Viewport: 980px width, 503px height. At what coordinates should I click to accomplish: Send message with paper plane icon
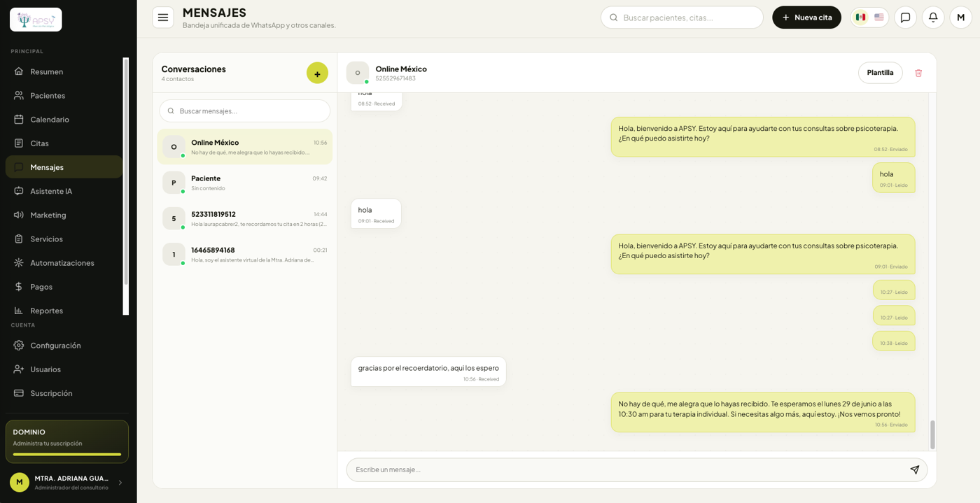914,469
